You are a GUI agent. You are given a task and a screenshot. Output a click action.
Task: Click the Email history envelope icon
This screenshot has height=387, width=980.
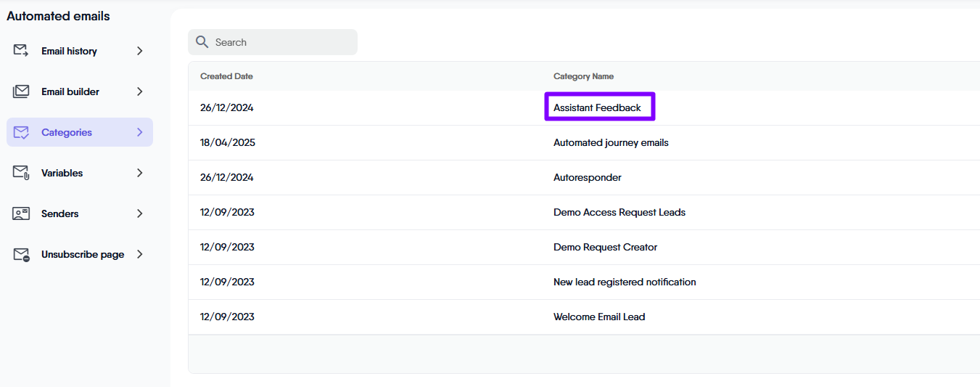21,51
